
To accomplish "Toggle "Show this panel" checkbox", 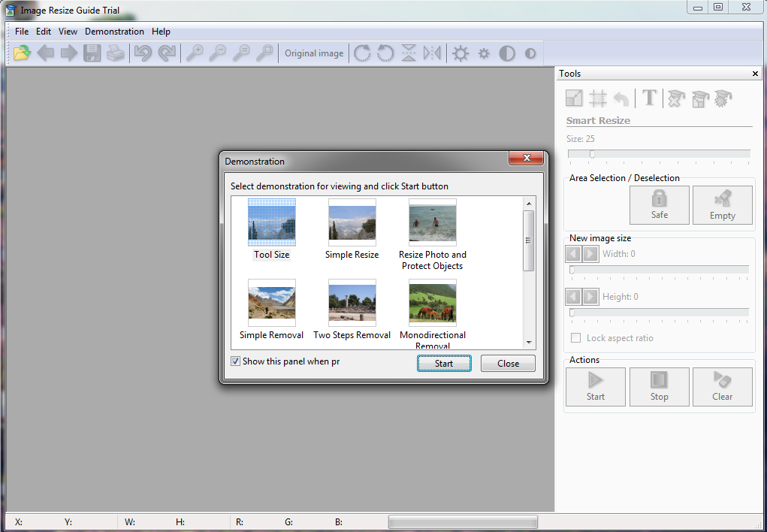I will pos(236,361).
